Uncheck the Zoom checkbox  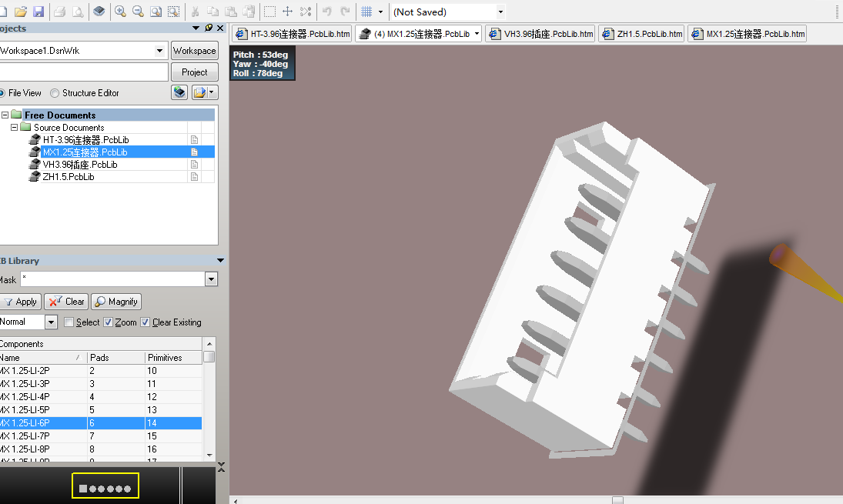tap(108, 322)
